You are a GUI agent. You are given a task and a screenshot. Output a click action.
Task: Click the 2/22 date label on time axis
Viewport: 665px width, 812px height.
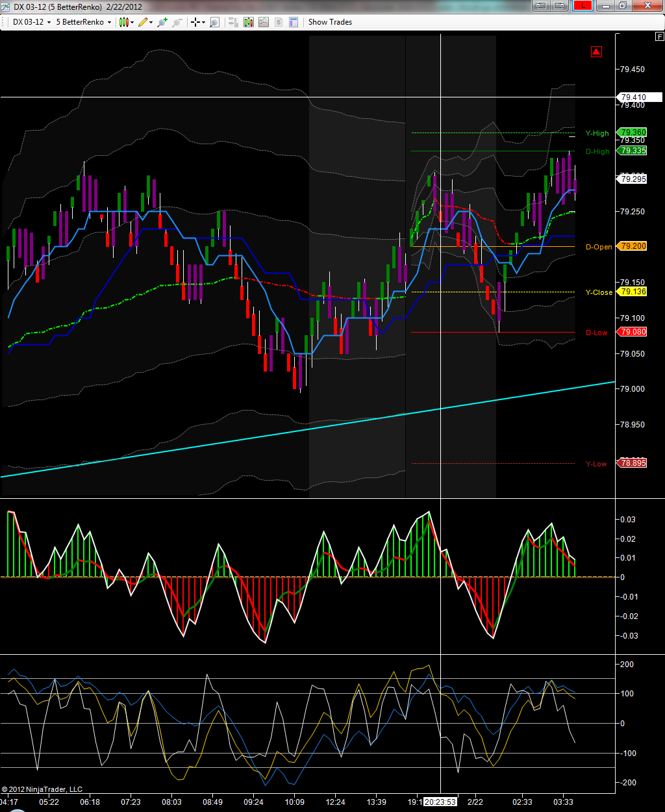475,802
